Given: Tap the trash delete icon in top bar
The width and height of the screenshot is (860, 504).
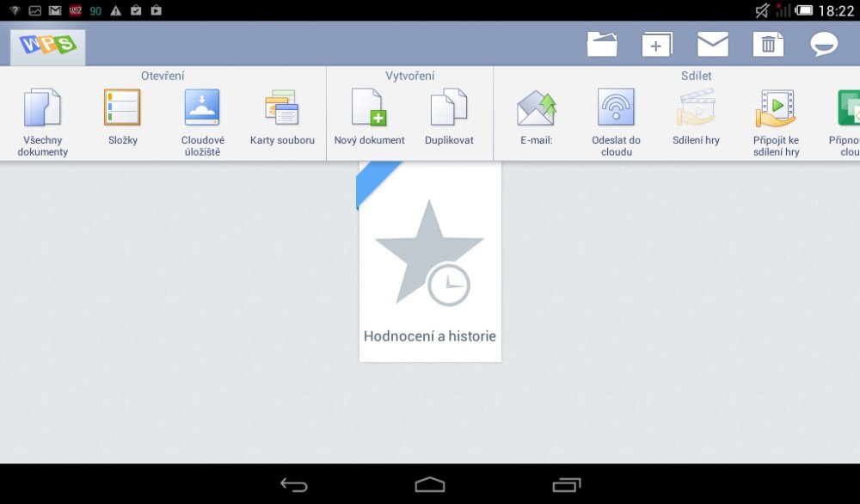Looking at the screenshot, I should (x=768, y=44).
